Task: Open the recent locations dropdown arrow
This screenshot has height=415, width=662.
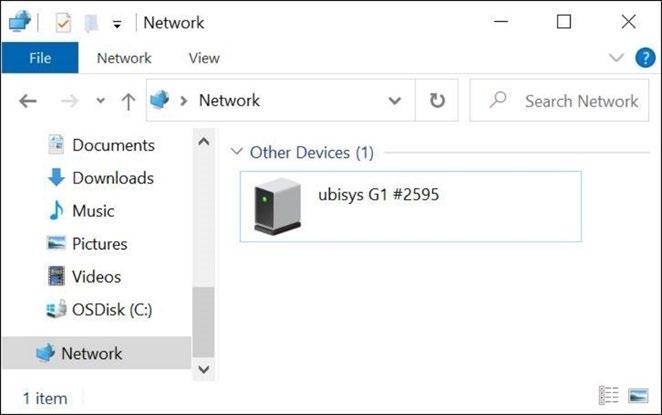Action: click(x=100, y=100)
